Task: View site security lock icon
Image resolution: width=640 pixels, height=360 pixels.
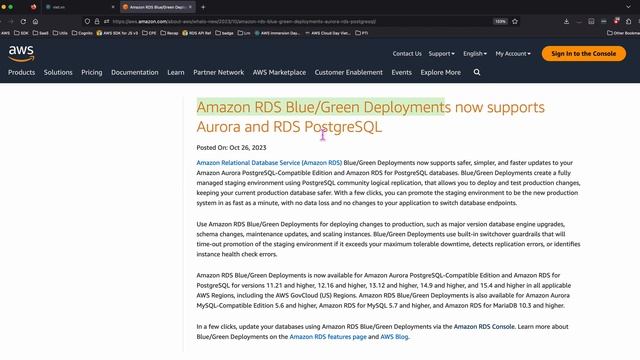Action: [97, 21]
